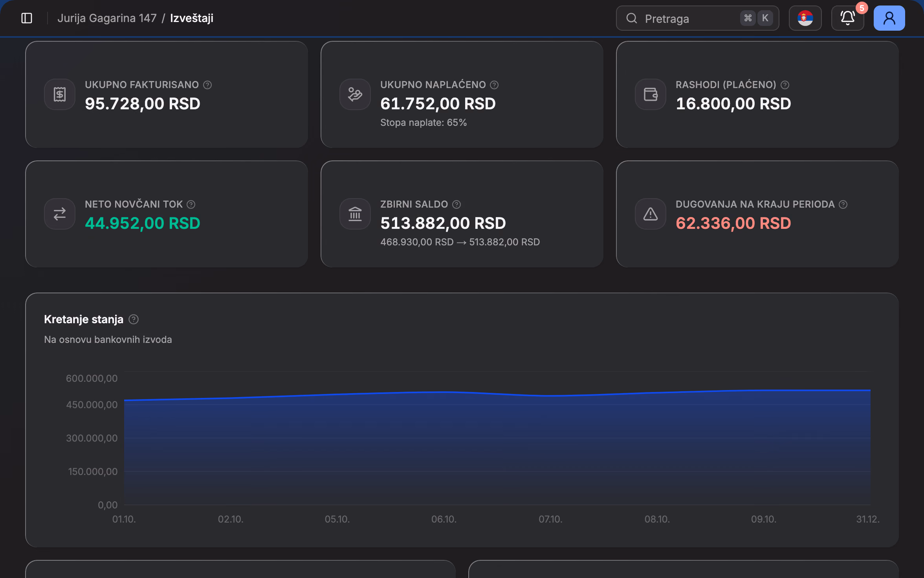Click the bank icon for Zbirni saldo
This screenshot has width=924, height=578.
pyautogui.click(x=355, y=214)
